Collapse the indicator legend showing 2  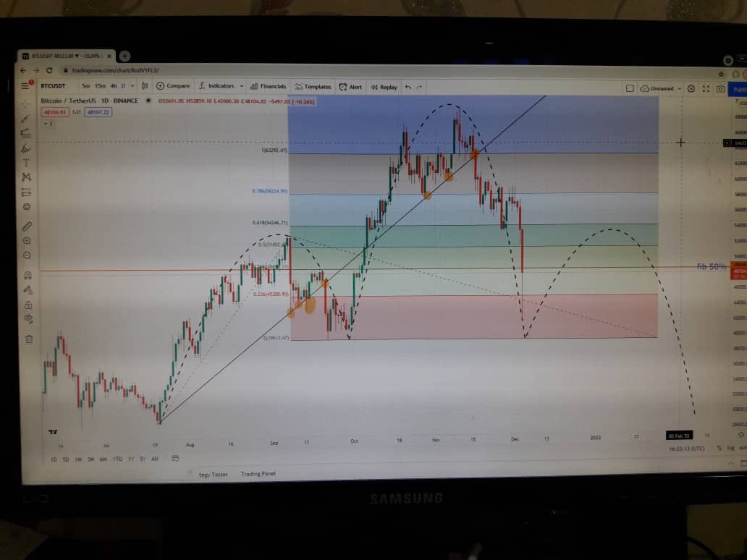(x=48, y=123)
